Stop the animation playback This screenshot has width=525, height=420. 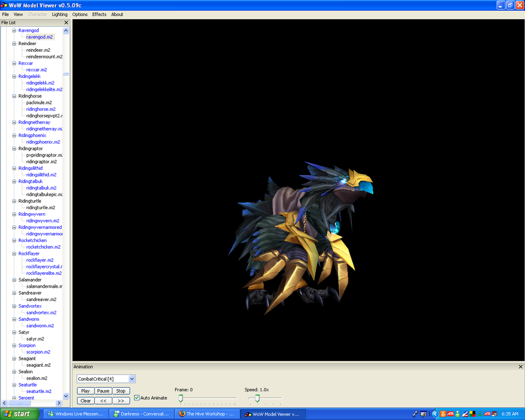click(x=121, y=391)
